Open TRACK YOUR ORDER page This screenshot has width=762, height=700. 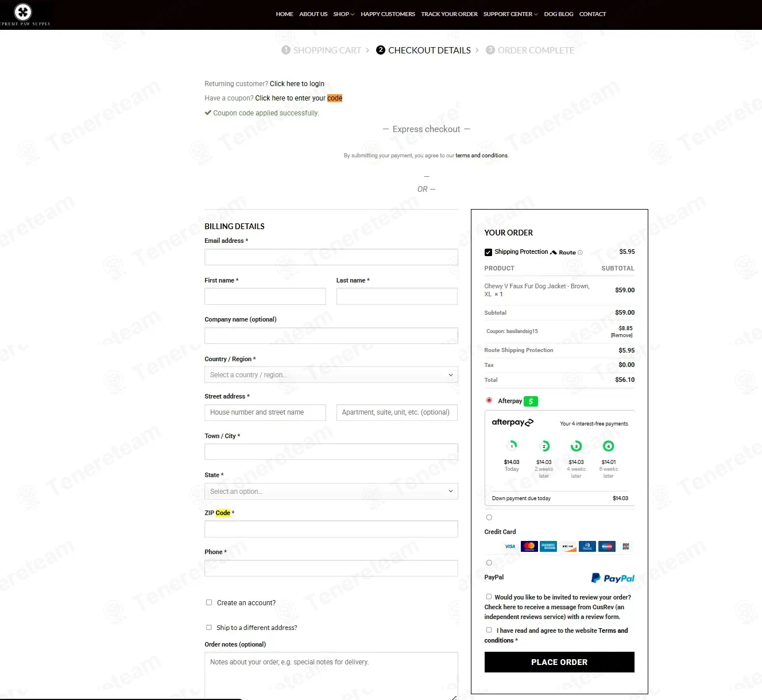[x=449, y=14]
